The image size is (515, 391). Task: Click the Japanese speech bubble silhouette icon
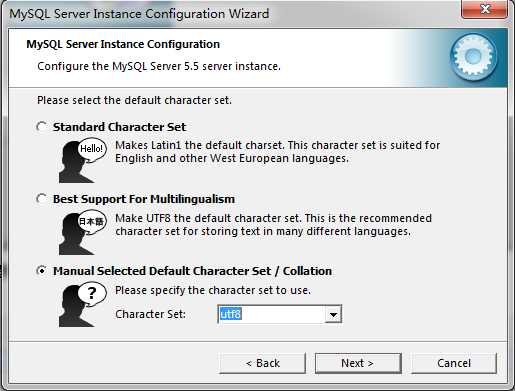(83, 232)
